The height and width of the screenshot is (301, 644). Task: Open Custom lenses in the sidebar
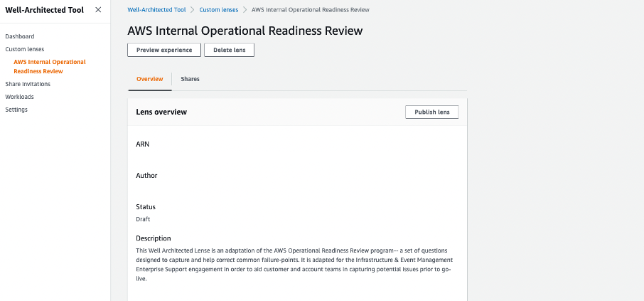(x=25, y=49)
